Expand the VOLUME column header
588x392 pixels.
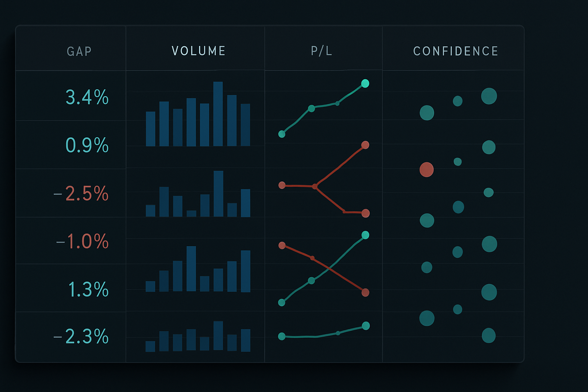199,51
